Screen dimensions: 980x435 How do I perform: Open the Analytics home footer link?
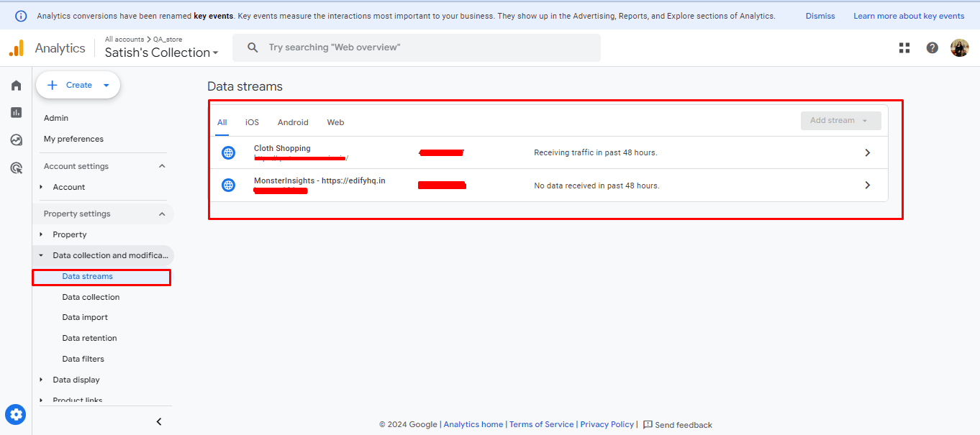(x=473, y=424)
